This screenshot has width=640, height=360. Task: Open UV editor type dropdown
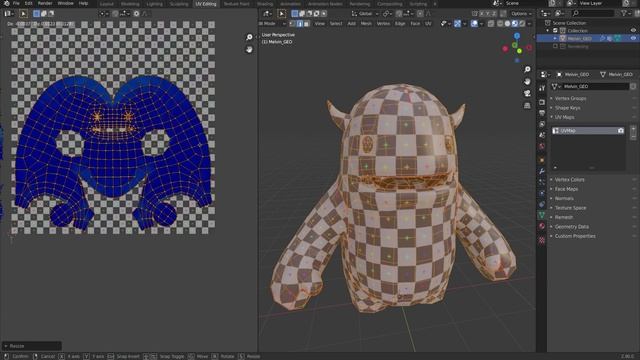8,13
